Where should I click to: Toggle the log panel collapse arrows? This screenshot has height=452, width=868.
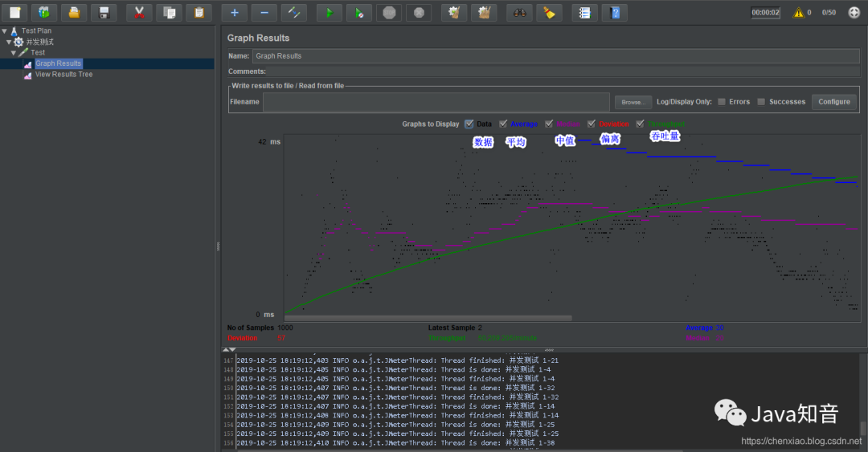tap(229, 350)
